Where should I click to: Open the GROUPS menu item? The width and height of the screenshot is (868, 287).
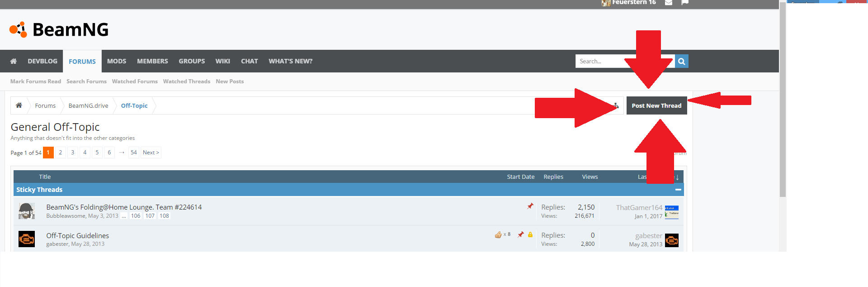click(x=192, y=61)
